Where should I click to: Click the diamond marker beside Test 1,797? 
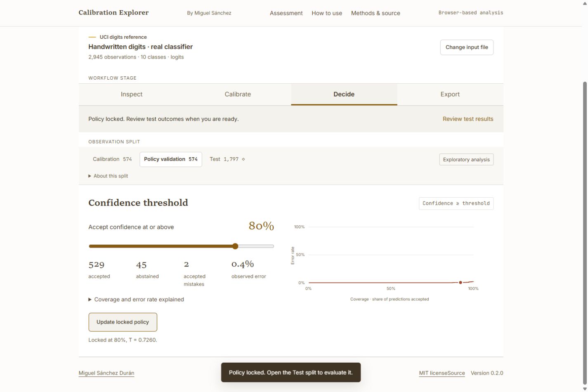coord(243,159)
